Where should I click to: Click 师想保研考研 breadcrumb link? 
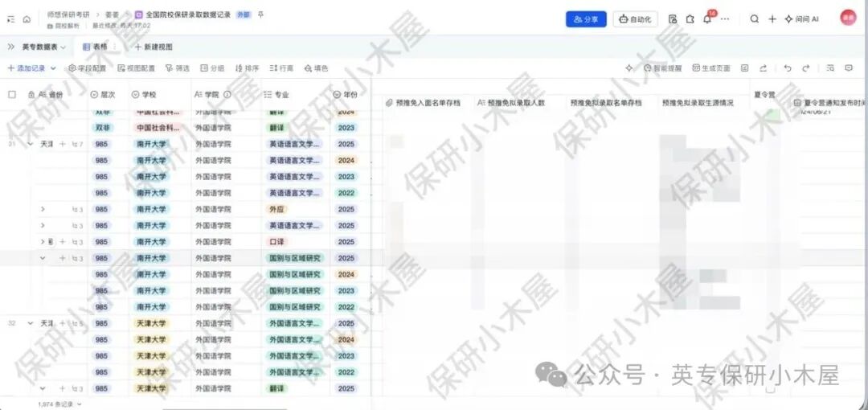68,15
